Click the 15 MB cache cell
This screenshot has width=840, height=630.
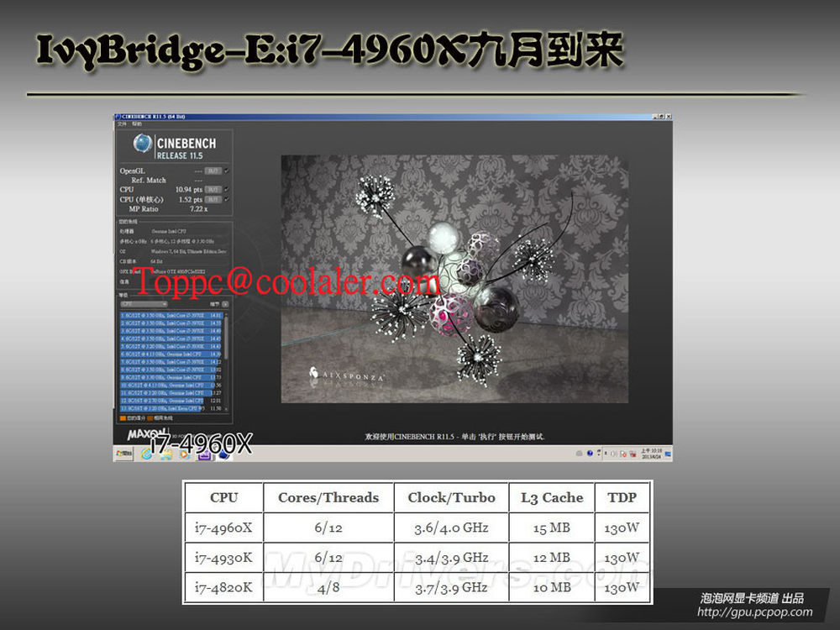(552, 528)
